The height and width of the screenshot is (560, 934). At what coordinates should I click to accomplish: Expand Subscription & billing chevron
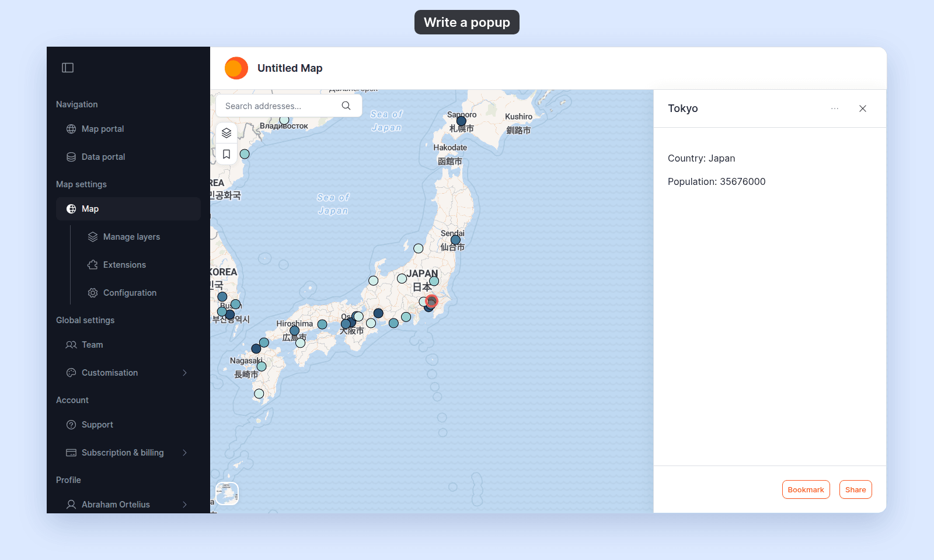[185, 453]
